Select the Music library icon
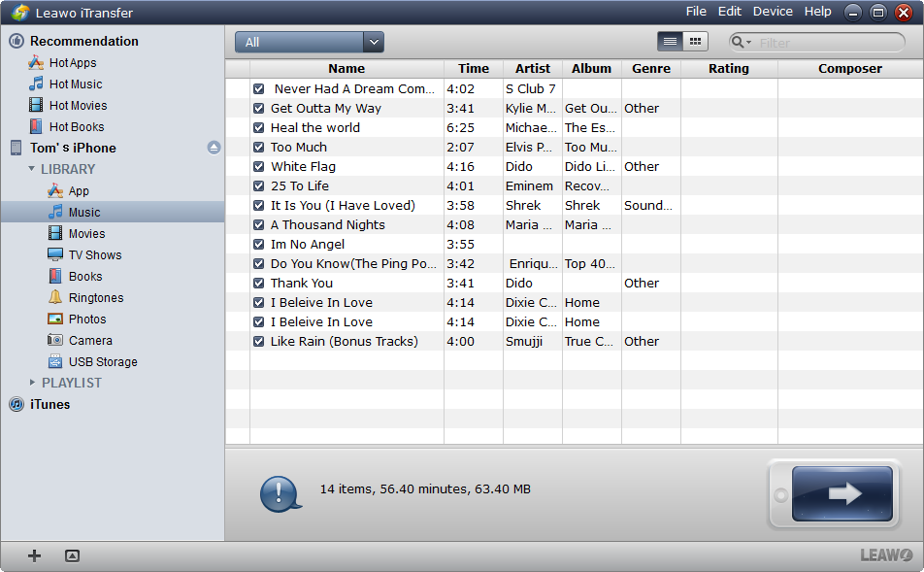Screen dimensions: 924x572 55,212
